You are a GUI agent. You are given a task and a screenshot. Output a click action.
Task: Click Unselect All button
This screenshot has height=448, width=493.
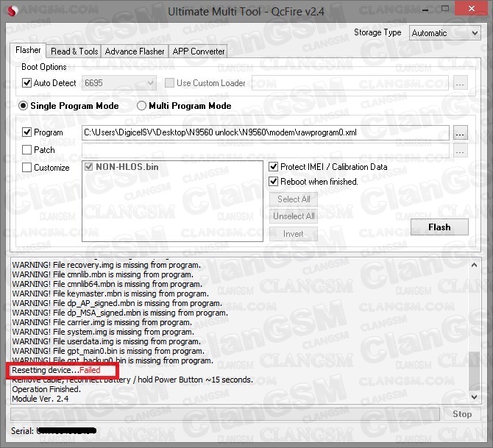click(x=294, y=216)
